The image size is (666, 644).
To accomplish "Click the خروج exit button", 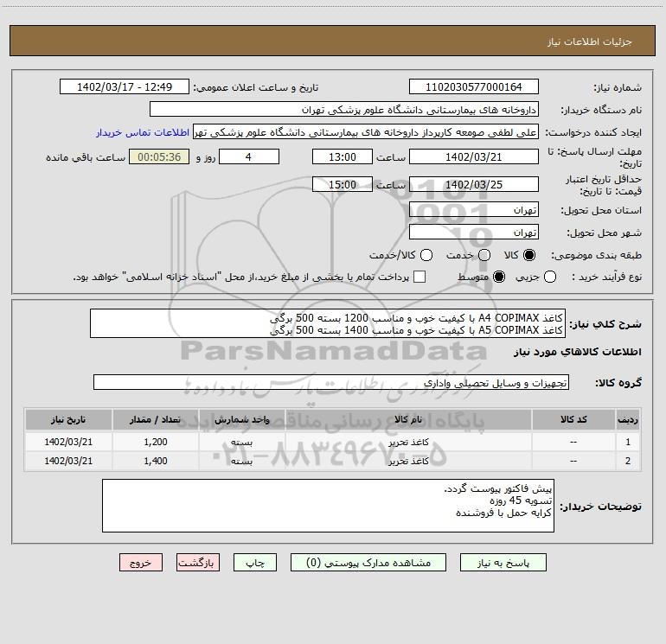I will point(141,563).
